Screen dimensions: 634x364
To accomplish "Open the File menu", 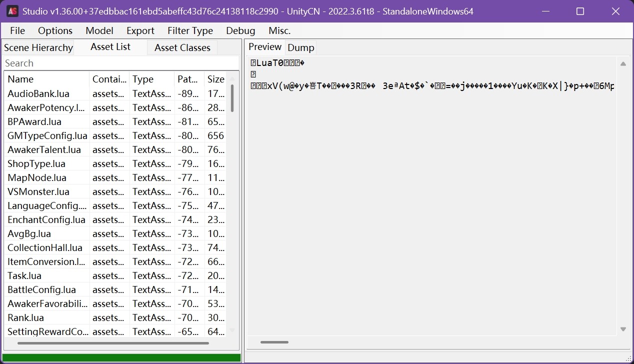I will 17,30.
